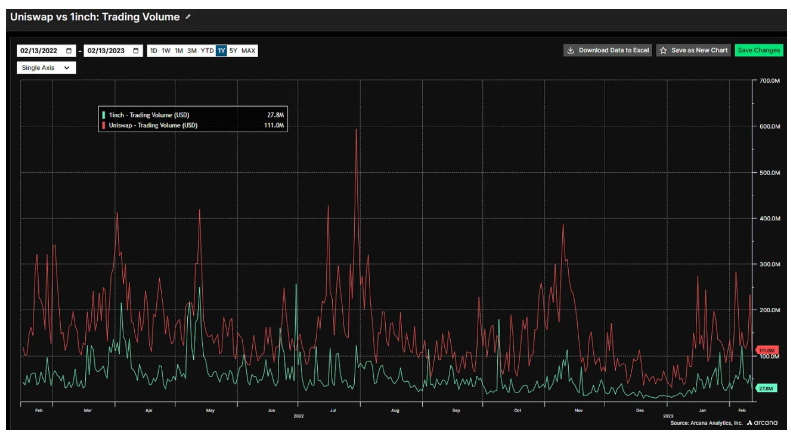791x435 pixels.
Task: Click the edit pencil icon beside chart title
Action: click(x=188, y=17)
